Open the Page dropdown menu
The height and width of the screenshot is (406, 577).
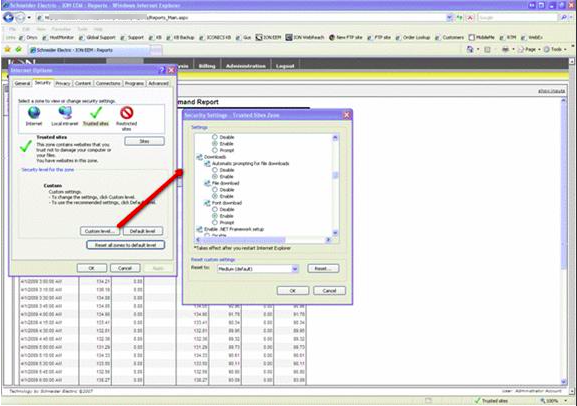(x=529, y=49)
